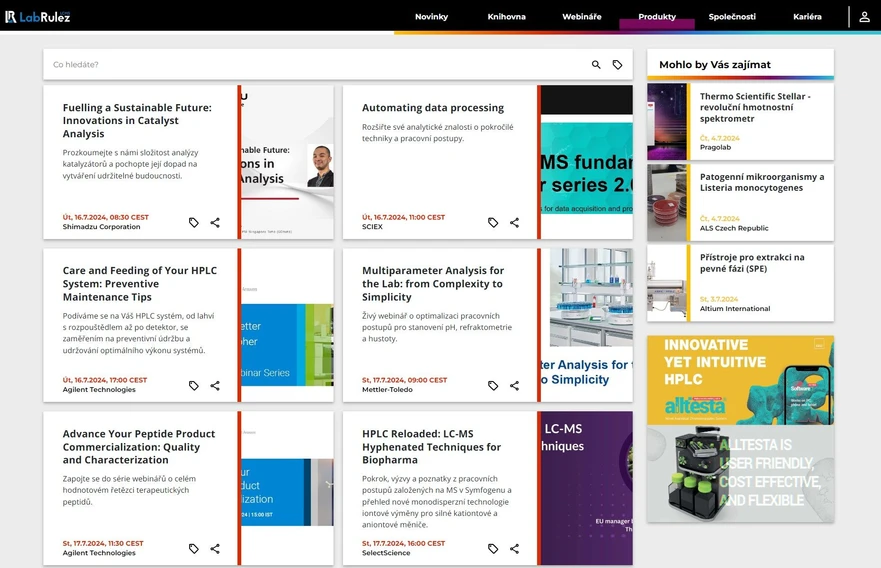Share the Multiparameter Analysis webinar
The width and height of the screenshot is (881, 568).
pyautogui.click(x=514, y=385)
